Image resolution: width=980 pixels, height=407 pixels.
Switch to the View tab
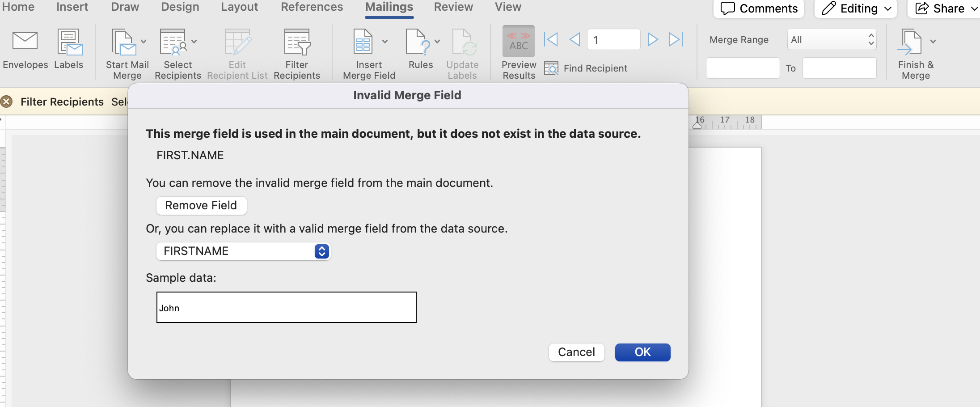click(x=508, y=7)
